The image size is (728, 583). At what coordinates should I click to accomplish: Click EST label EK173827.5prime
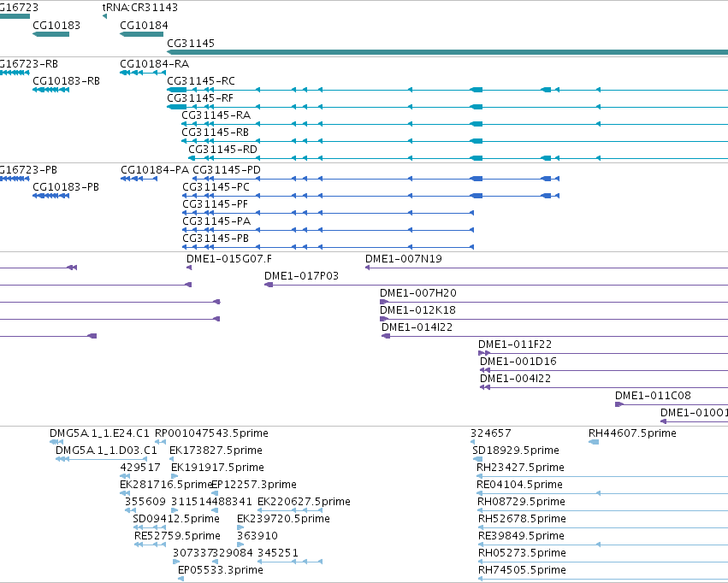click(216, 450)
